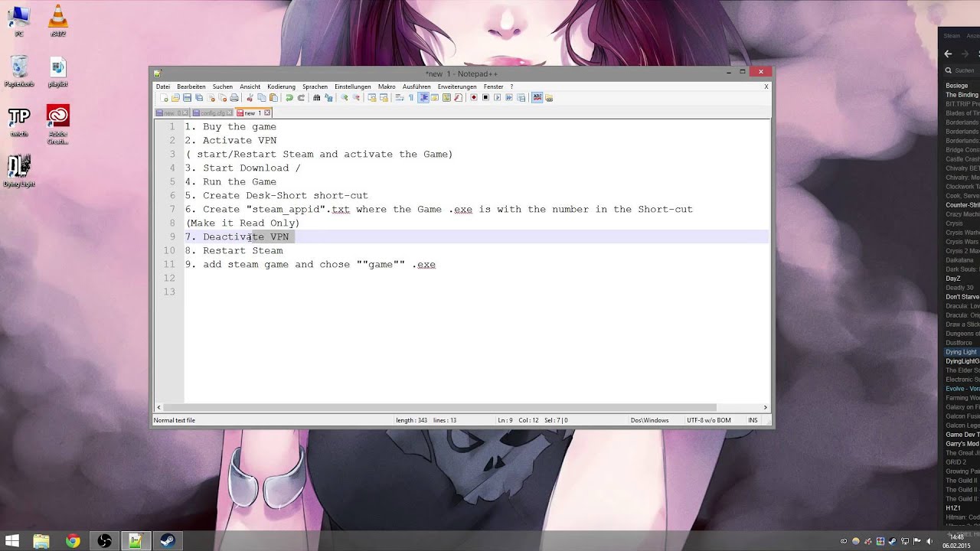The width and height of the screenshot is (980, 551).
Task: Click the Stop Recording macro icon
Action: pos(485,97)
